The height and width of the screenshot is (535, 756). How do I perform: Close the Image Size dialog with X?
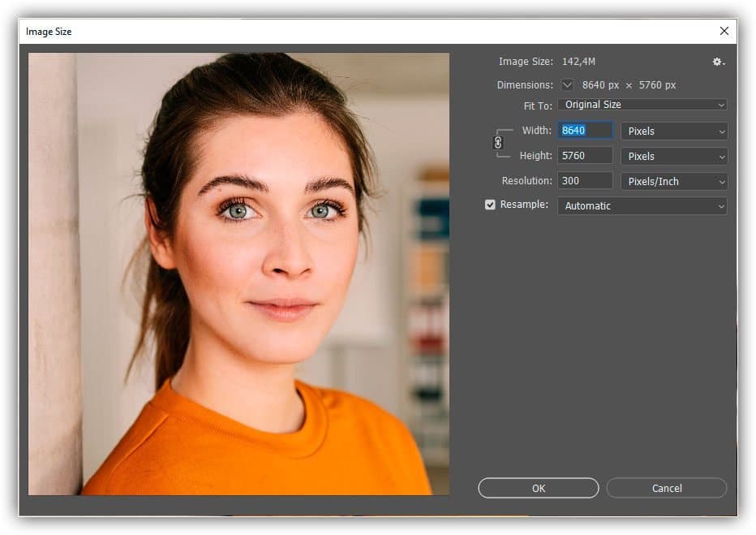tap(724, 32)
